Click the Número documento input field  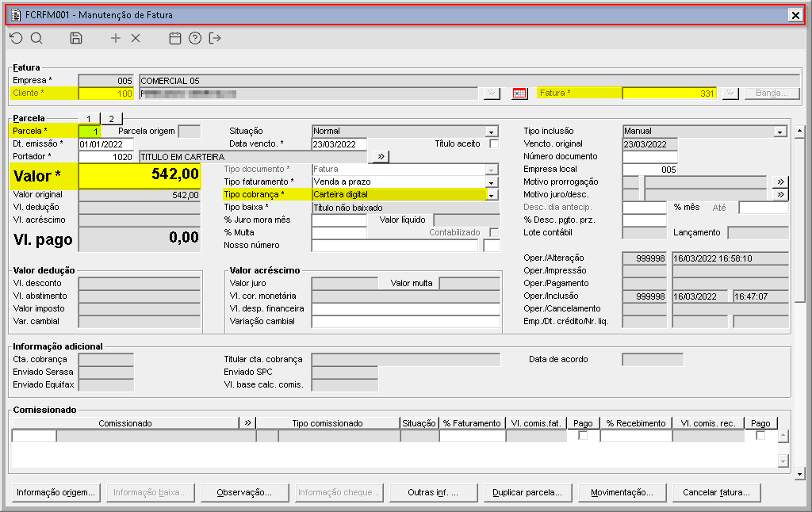click(x=650, y=156)
